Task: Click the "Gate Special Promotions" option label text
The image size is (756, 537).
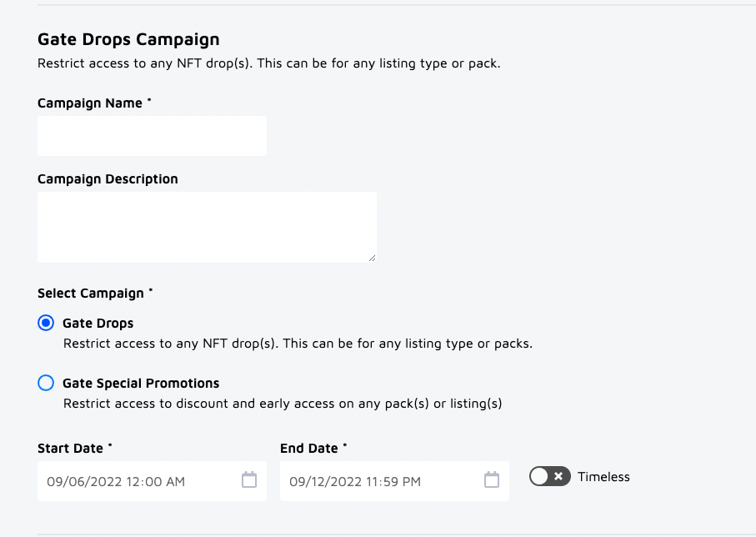Action: (x=141, y=384)
